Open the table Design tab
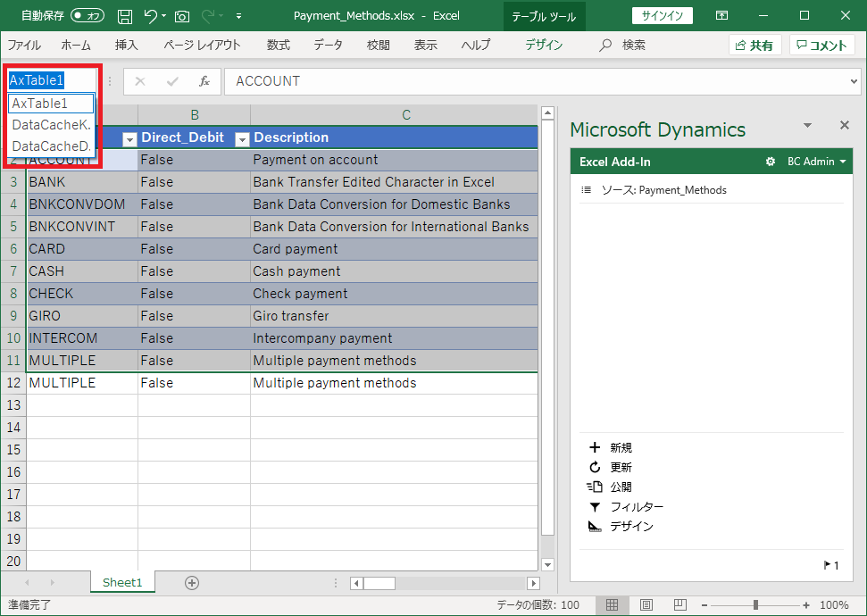Screen dimensions: 867x616 click(x=544, y=46)
